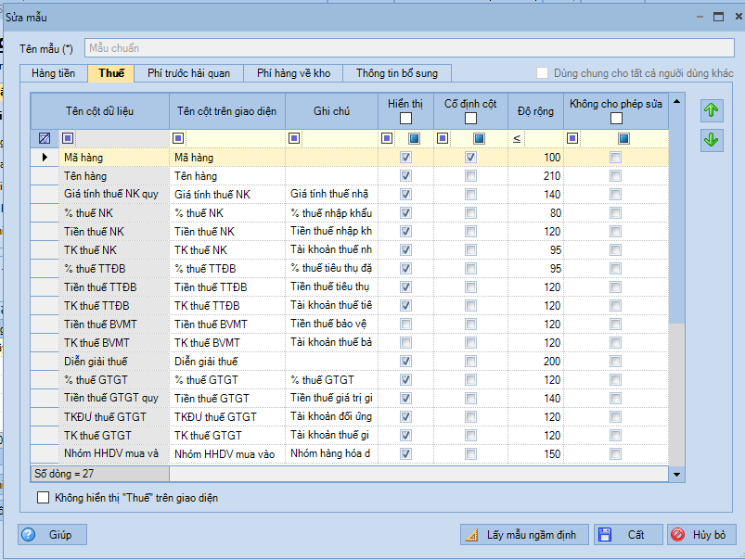
Task: Click filter text box under Ghi chú
Action: [x=340, y=138]
